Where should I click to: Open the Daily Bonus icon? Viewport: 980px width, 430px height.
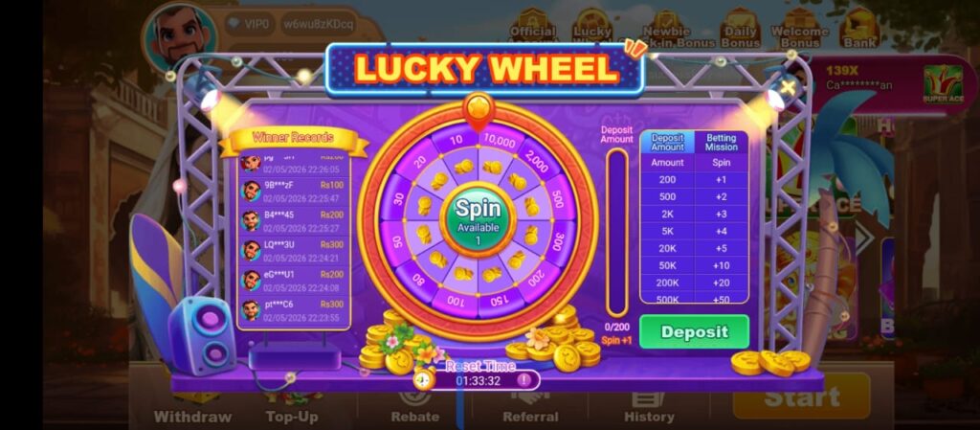click(740, 29)
